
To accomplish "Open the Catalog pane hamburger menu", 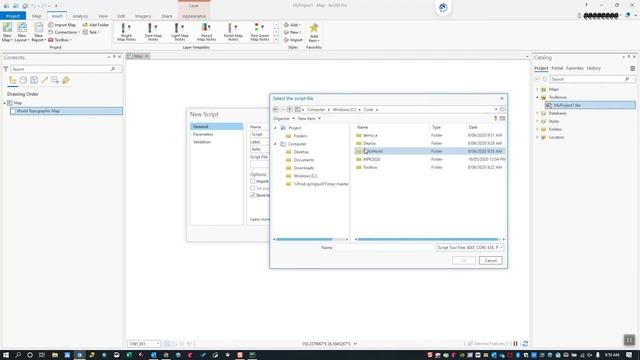I will [x=632, y=69].
